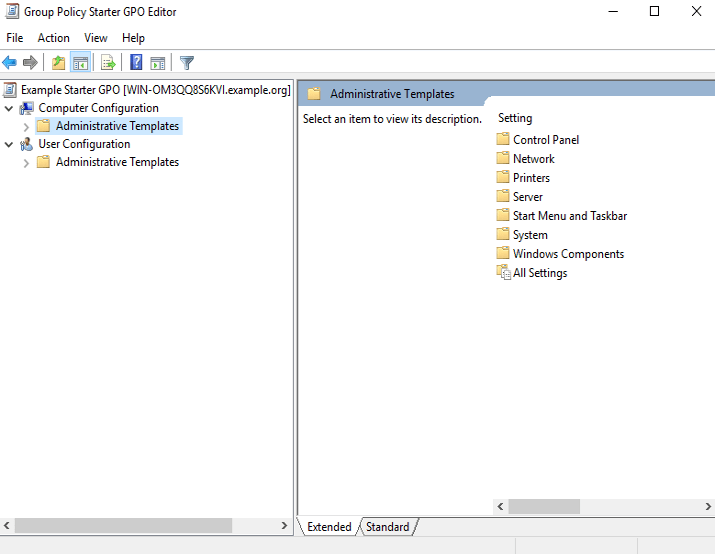Click the settings list horizontal scrollbar thumb
The width and height of the screenshot is (715, 554).
544,506
